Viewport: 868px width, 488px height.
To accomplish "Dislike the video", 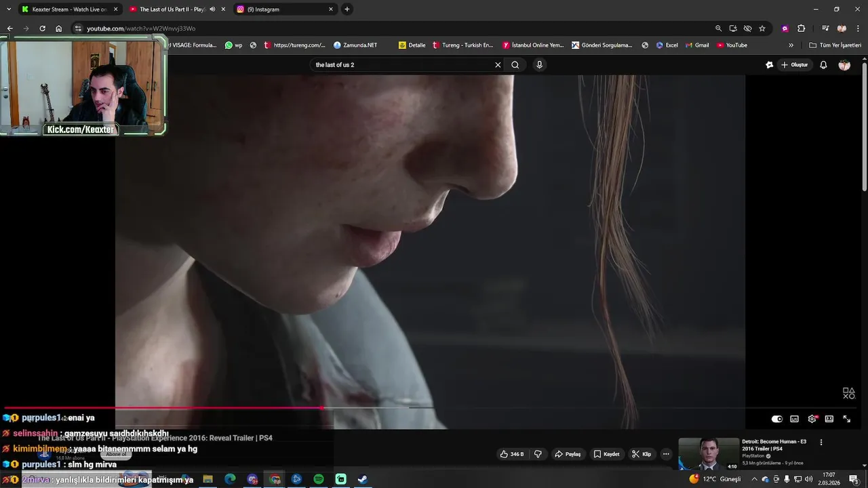I will coord(538,454).
